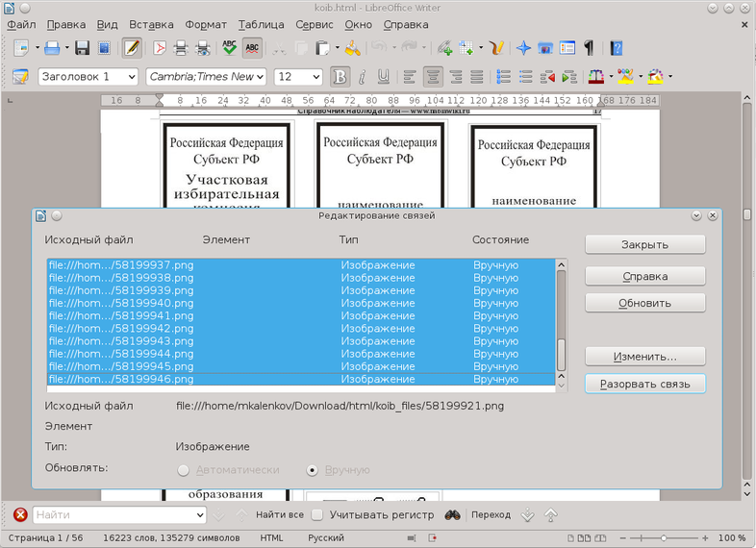Click the dialog 'Справка' button
756x548 pixels.
[645, 276]
